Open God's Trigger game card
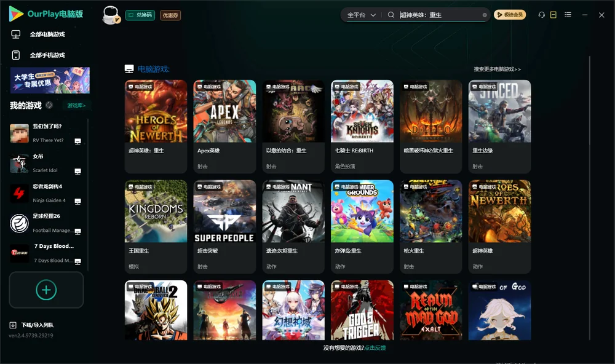This screenshot has width=615, height=364. tap(362, 310)
